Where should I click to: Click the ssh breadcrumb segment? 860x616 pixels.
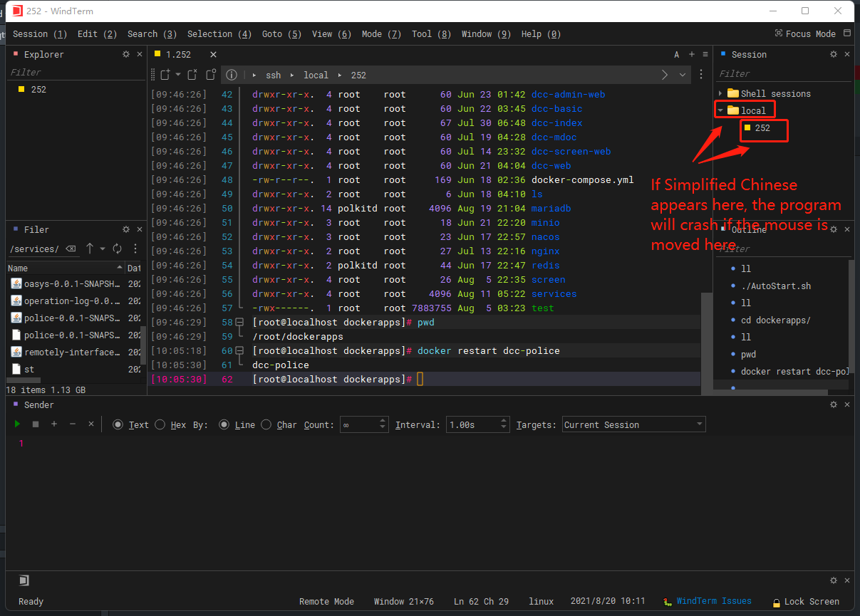point(274,75)
